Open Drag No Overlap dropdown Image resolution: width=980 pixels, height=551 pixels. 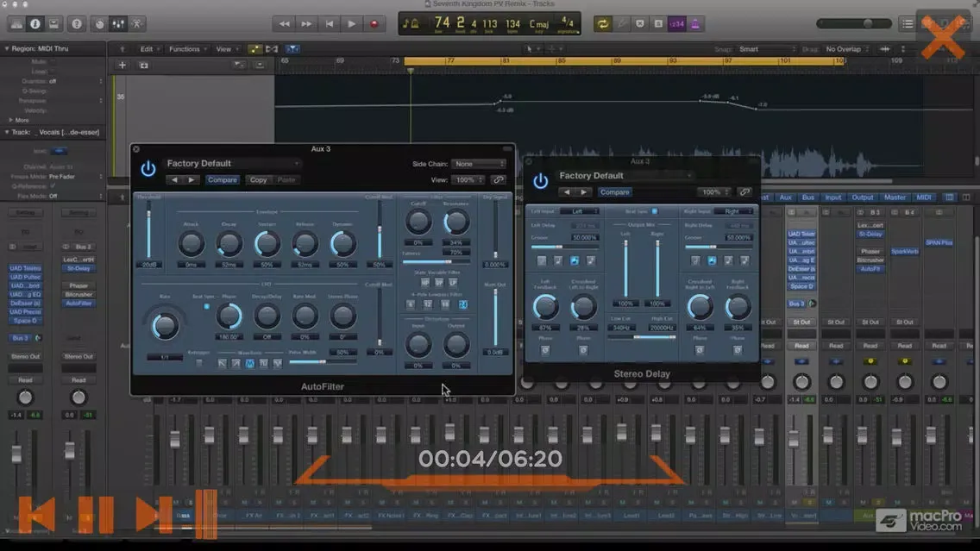point(849,49)
